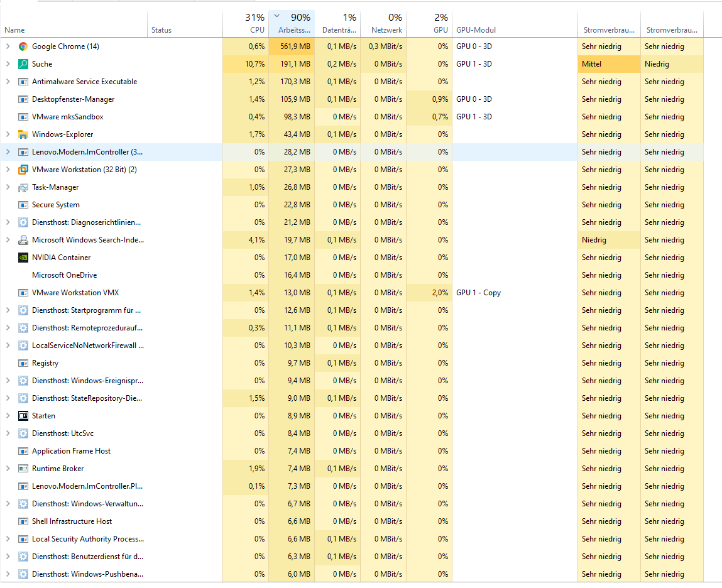Click the Application Frame Host icon
Screen dimensions: 722x588
click(x=23, y=451)
